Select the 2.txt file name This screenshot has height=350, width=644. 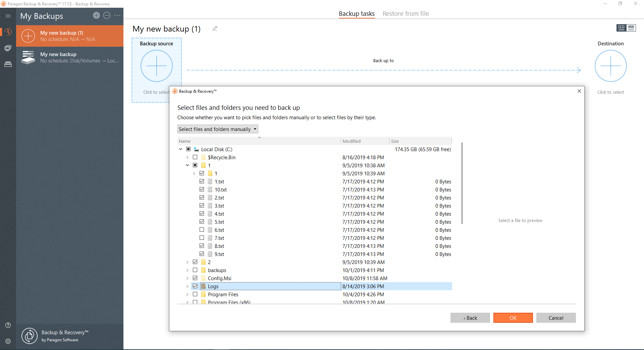coord(219,198)
